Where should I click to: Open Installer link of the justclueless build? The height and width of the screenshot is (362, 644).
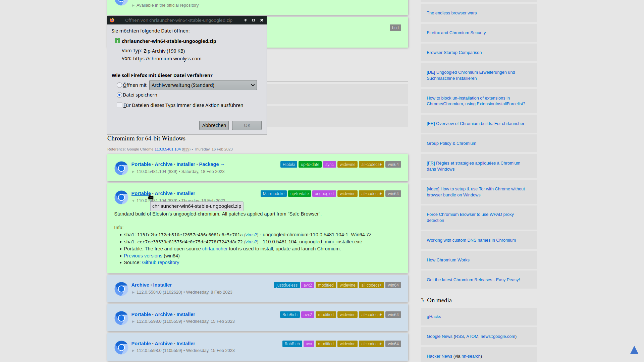pos(162,285)
